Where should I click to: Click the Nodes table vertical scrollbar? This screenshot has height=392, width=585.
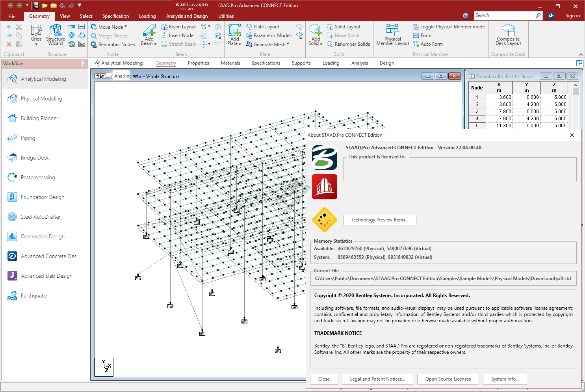576,105
